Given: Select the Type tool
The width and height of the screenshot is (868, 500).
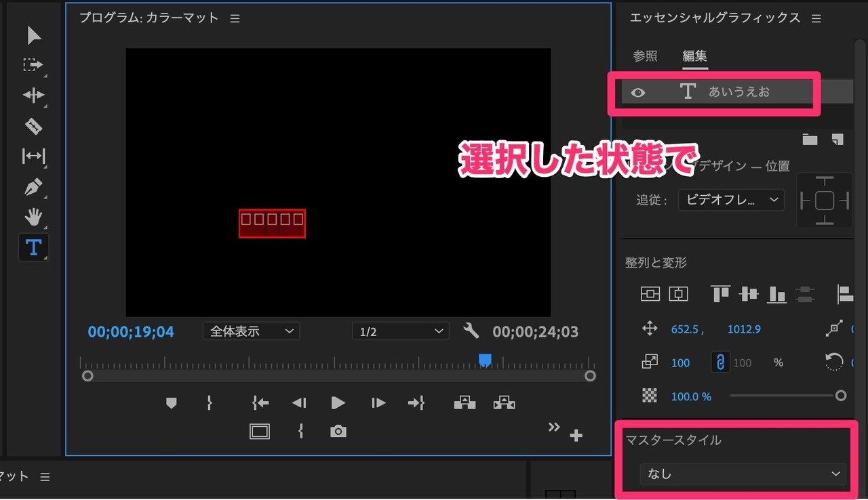Looking at the screenshot, I should (x=33, y=247).
